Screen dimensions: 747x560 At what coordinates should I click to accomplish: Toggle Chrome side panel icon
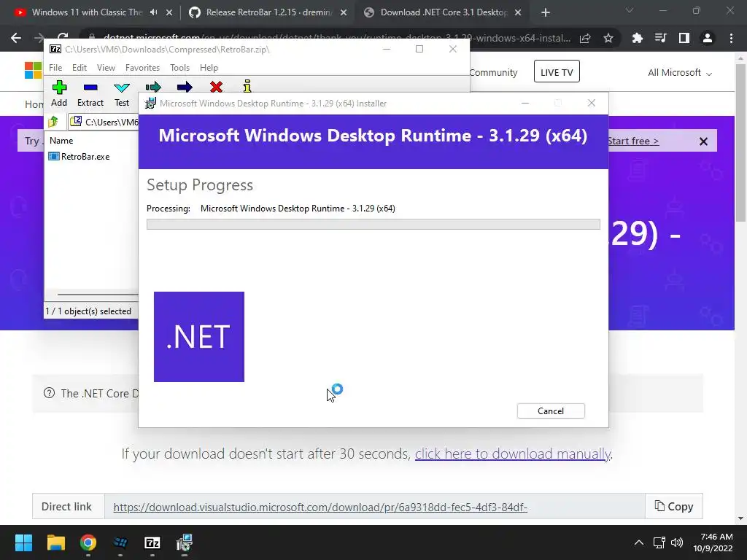[684, 38]
